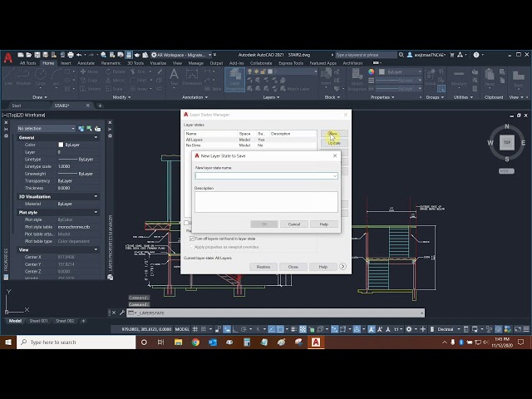This screenshot has height=399, width=532.
Task: Click the Dimension tool in Annotation panel
Action: point(192,77)
